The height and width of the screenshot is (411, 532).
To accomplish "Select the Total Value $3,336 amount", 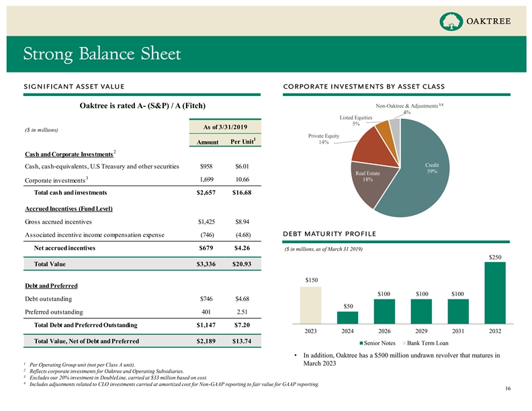I will pyautogui.click(x=202, y=265).
